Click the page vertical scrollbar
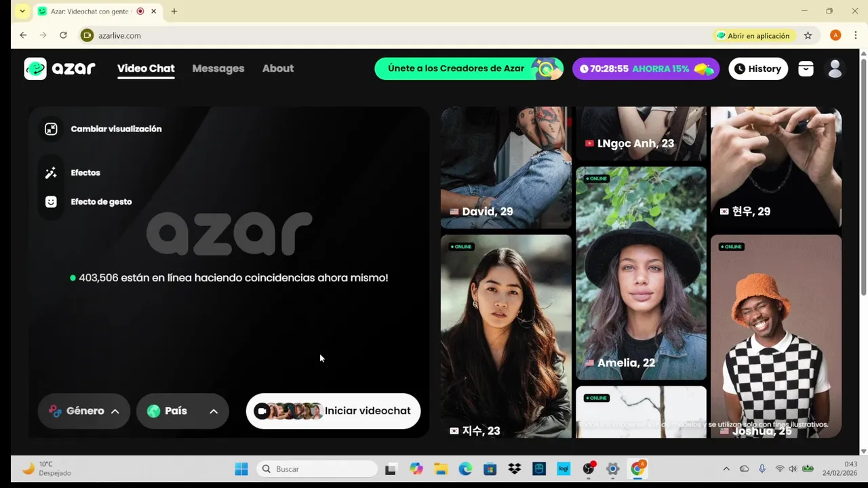The image size is (868, 488). pos(863,176)
